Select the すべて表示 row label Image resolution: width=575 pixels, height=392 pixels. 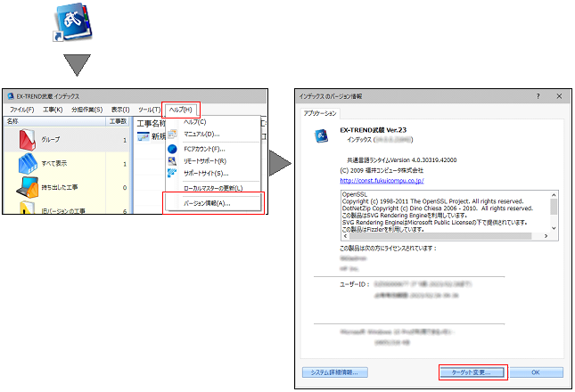click(53, 163)
